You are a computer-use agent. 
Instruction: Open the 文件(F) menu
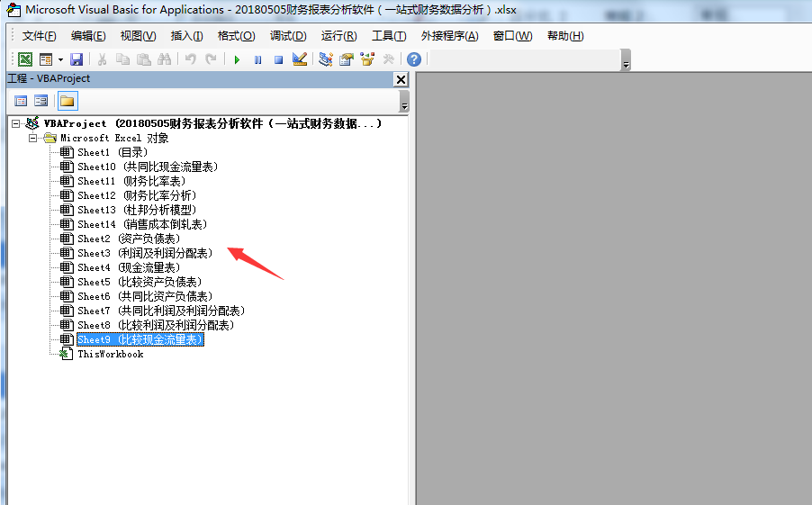tap(39, 36)
